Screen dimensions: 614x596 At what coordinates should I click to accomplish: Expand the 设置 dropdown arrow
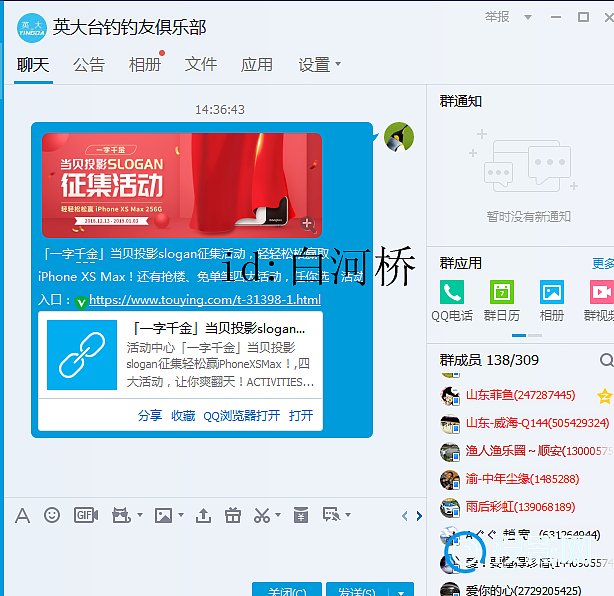[x=338, y=64]
